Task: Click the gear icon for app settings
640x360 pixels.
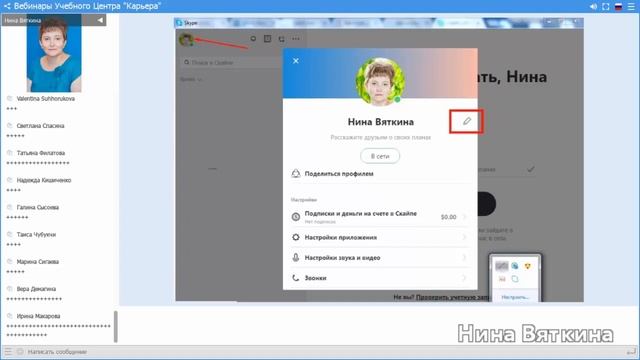Action: click(x=296, y=237)
